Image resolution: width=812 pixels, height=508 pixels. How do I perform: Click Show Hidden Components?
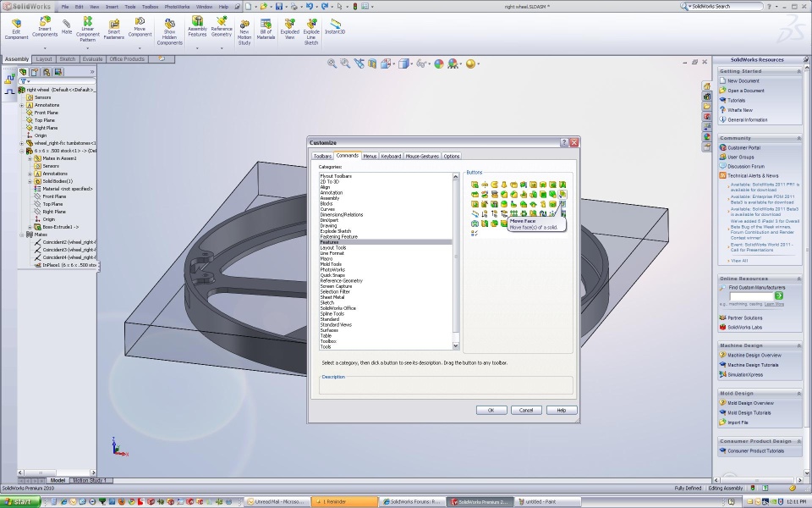[x=169, y=32]
